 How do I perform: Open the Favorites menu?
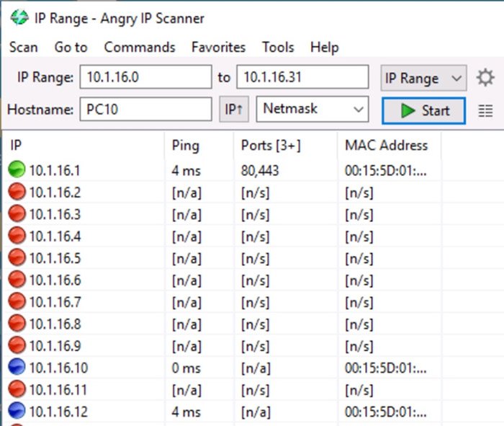218,48
